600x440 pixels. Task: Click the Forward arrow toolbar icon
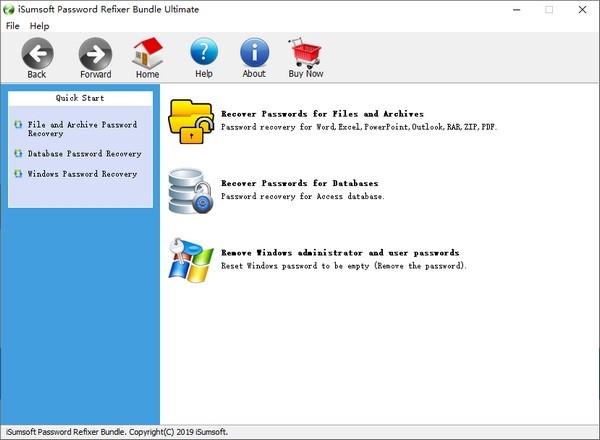pyautogui.click(x=96, y=53)
